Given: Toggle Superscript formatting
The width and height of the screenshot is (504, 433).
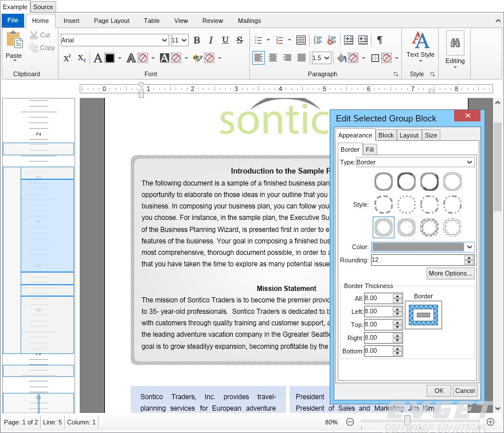Looking at the screenshot, I should [67, 58].
